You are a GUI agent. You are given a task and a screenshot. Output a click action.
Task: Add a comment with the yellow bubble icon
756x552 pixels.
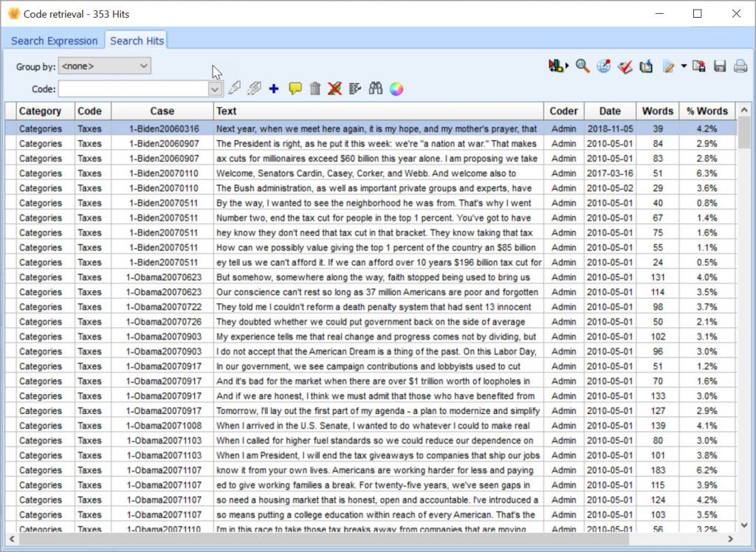(x=294, y=89)
